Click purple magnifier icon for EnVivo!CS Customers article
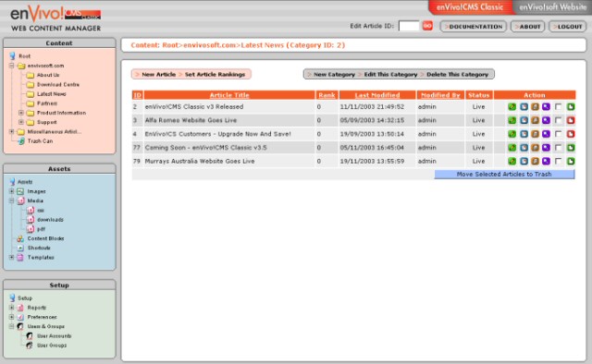The height and width of the screenshot is (364, 592). coord(546,134)
